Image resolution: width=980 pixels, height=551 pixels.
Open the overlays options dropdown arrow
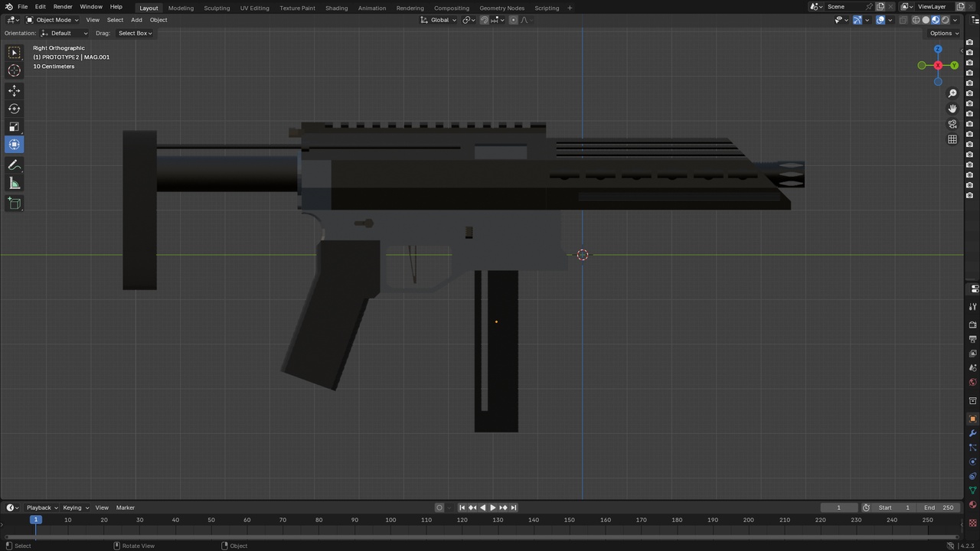tap(890, 20)
